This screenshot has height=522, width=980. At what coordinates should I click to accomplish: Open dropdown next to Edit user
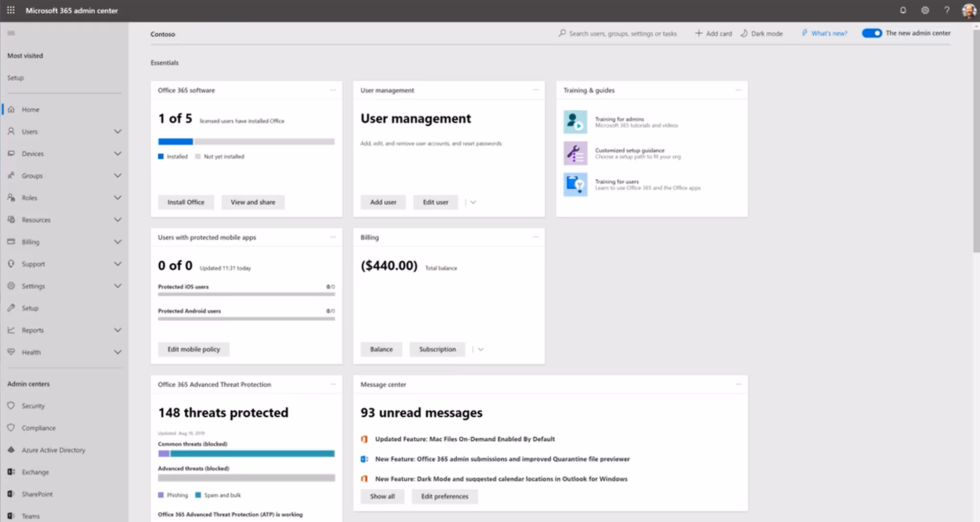pyautogui.click(x=473, y=202)
